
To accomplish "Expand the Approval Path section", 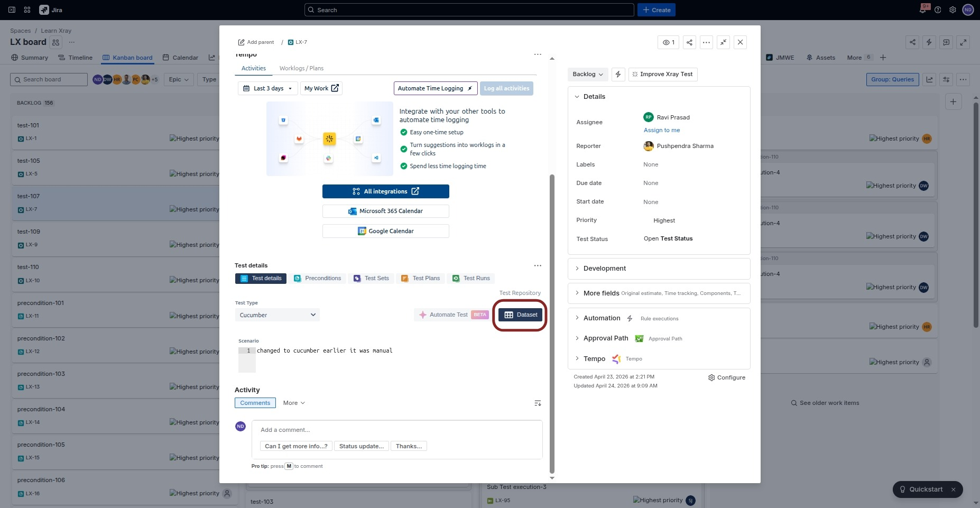I will 577,338.
